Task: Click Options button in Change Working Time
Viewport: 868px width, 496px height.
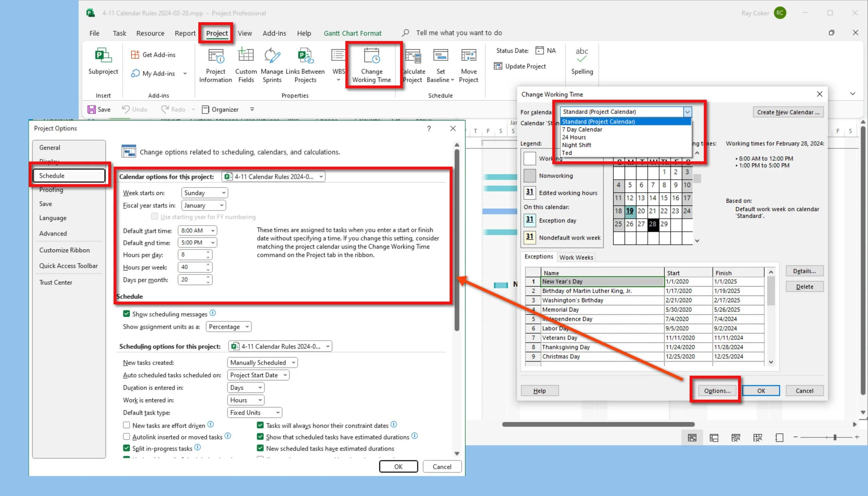Action: coord(717,390)
